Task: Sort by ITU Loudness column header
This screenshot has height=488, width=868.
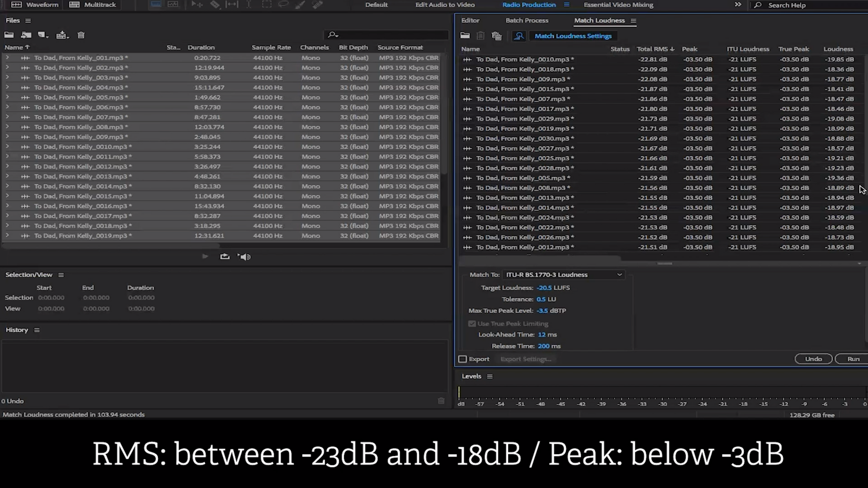Action: tap(748, 49)
